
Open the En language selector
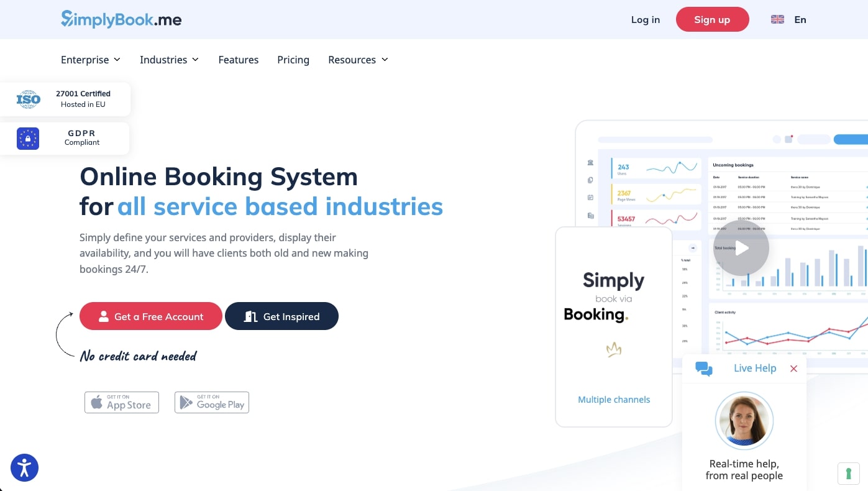click(x=789, y=19)
